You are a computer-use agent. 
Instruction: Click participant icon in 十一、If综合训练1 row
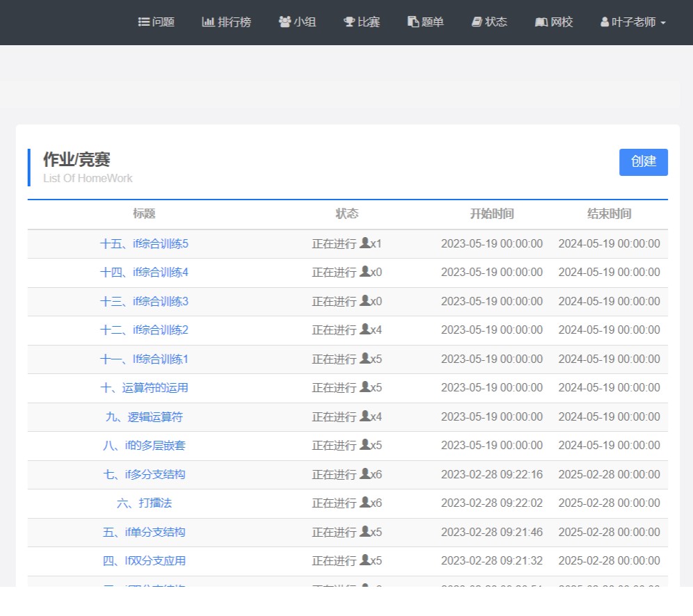pyautogui.click(x=365, y=358)
